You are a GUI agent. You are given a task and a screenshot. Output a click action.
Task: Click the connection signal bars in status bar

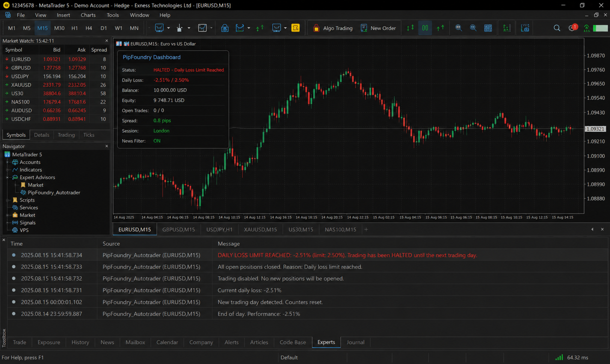coord(559,357)
